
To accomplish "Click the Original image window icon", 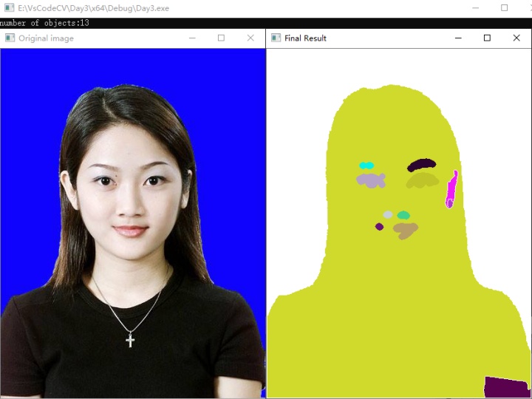I will [10, 38].
